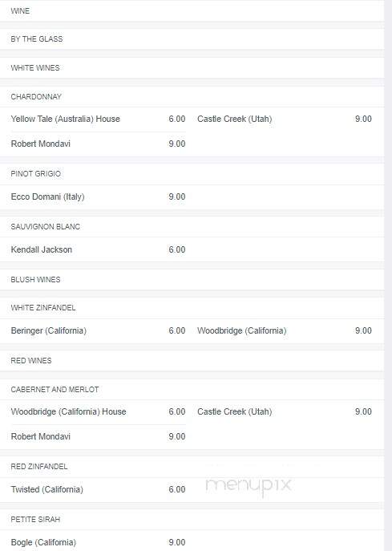Click the WINE section heading
This screenshot has height=551, width=392.
[20, 11]
